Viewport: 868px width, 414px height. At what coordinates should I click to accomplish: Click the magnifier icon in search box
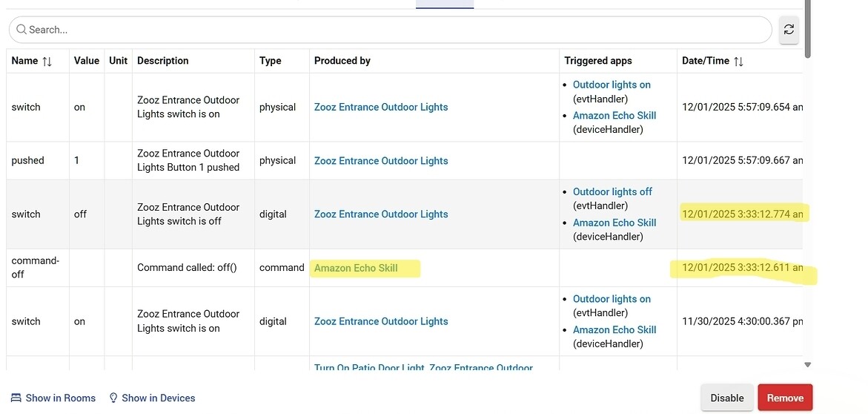(21, 30)
